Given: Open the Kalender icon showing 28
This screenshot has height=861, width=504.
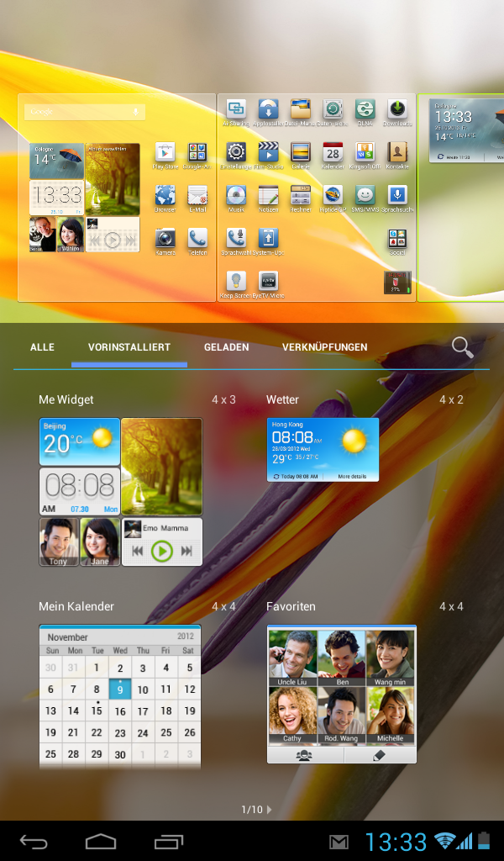Looking at the screenshot, I should pos(333,153).
